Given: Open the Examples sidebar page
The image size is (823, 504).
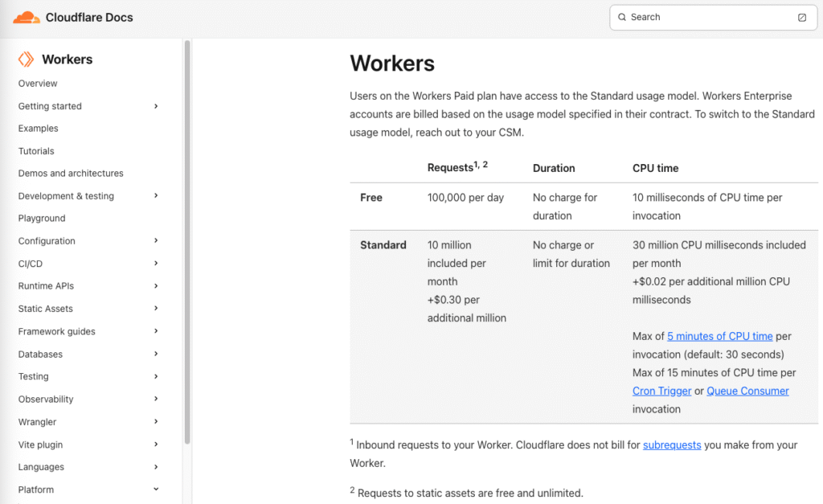Looking at the screenshot, I should click(39, 129).
